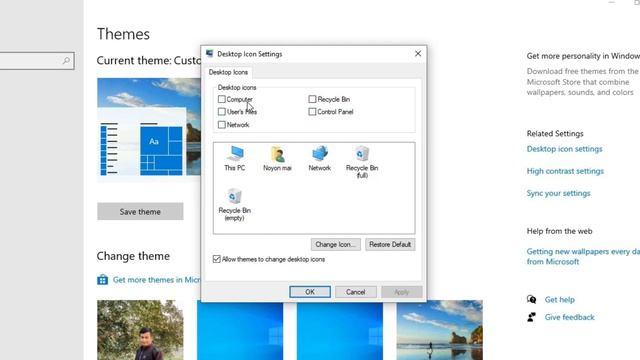The height and width of the screenshot is (360, 640).
Task: Select the This PC icon in the preview list
Action: click(x=235, y=158)
